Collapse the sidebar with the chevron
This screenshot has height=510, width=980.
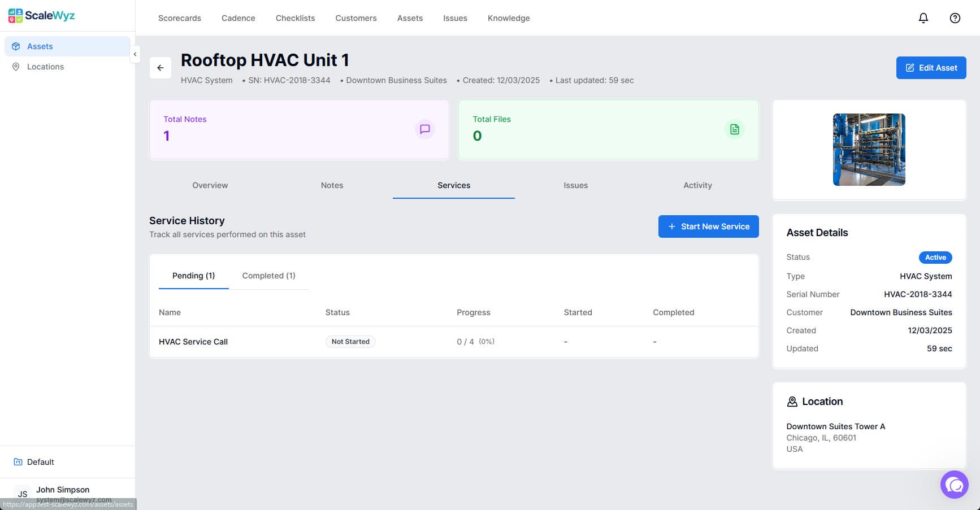(x=135, y=54)
